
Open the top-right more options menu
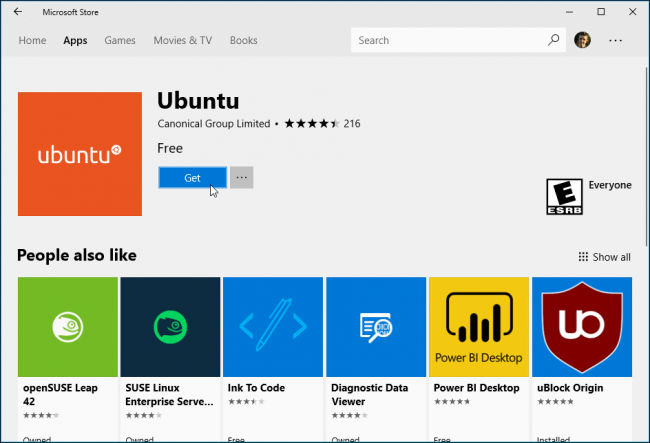tap(615, 41)
